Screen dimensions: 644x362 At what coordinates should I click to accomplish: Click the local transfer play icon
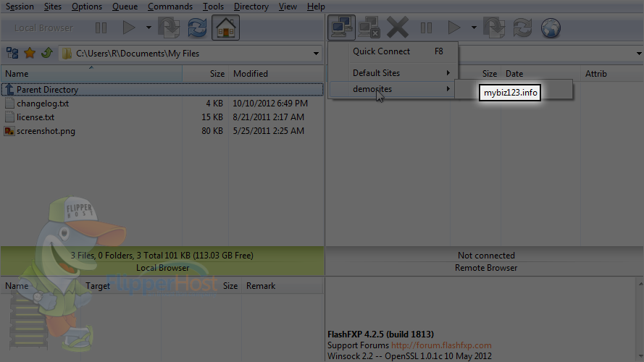129,28
